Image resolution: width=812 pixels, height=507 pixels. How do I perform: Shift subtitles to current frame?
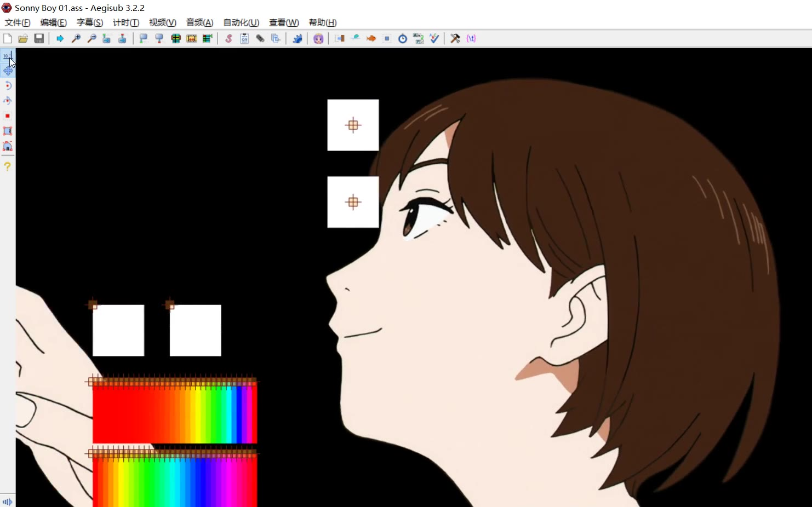coord(207,38)
